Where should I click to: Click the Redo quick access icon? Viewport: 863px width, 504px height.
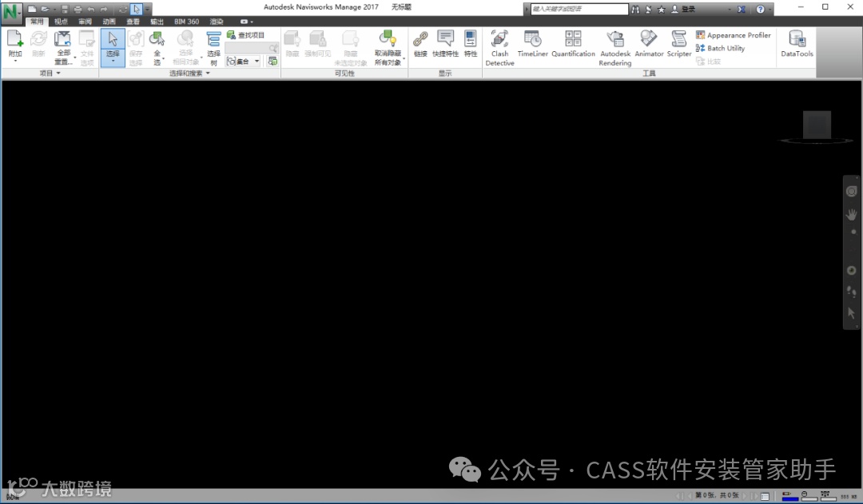pyautogui.click(x=103, y=10)
